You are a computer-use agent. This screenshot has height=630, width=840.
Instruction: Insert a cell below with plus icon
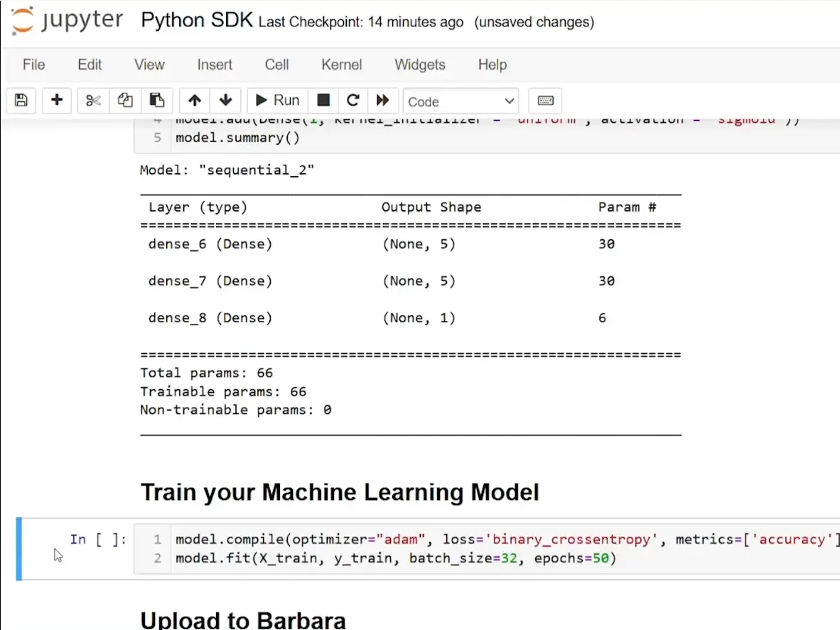pyautogui.click(x=57, y=101)
